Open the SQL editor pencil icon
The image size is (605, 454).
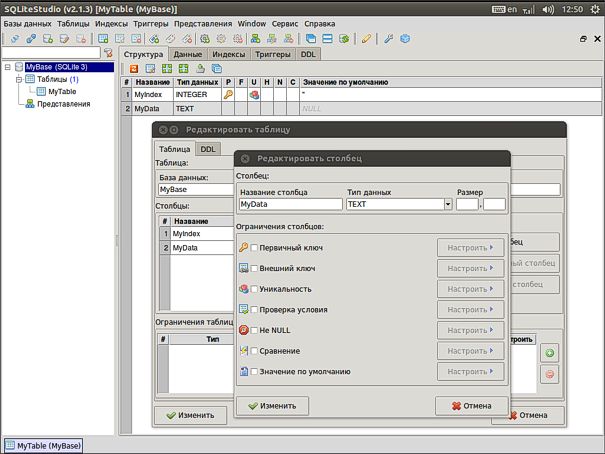click(366, 39)
